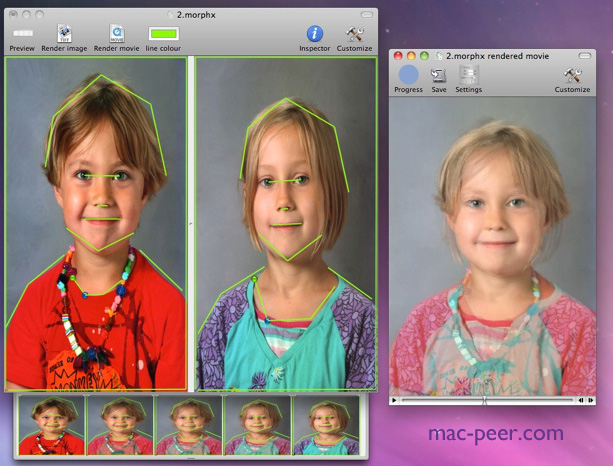
Task: Click the 2.morphx window title document icon
Action: click(170, 15)
